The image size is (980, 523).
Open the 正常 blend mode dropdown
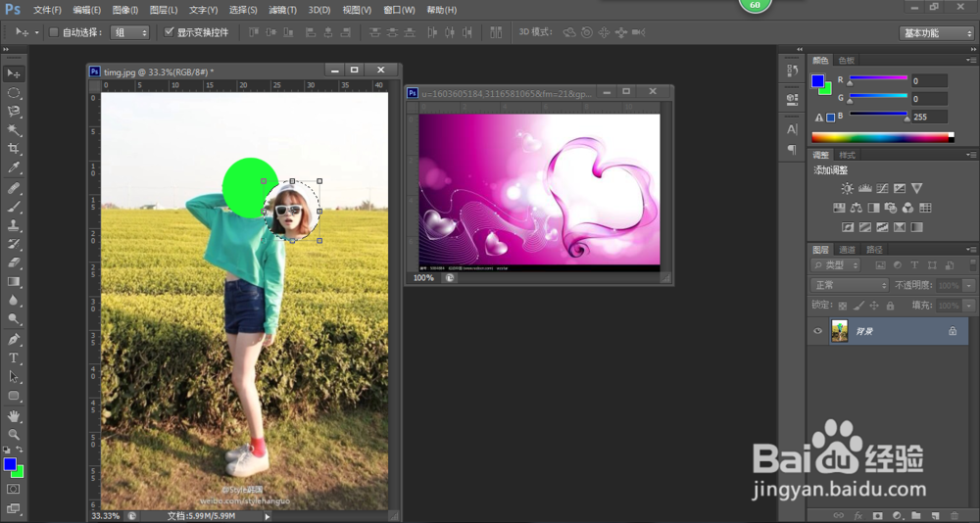click(850, 285)
